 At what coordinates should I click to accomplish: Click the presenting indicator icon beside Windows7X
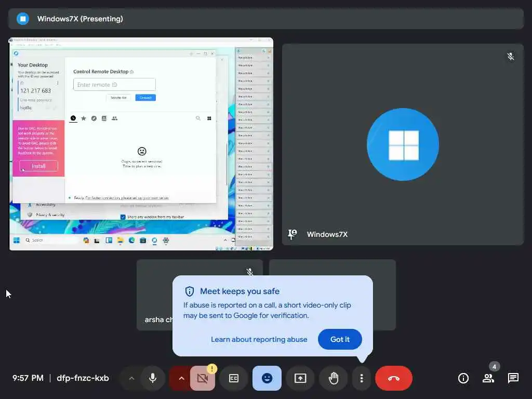pos(23,19)
